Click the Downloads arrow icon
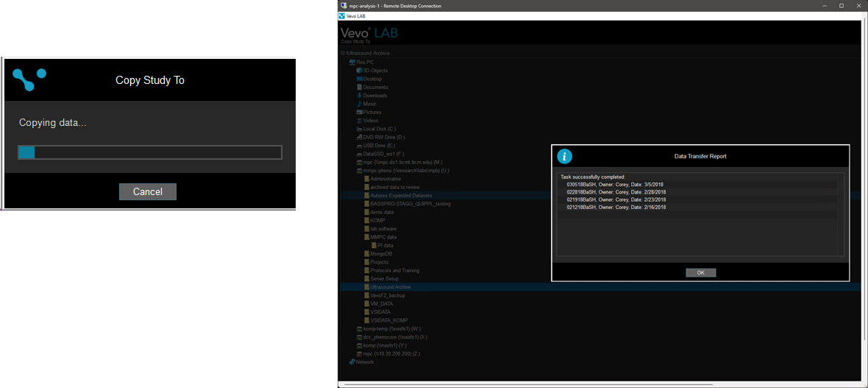The image size is (868, 388). (359, 95)
